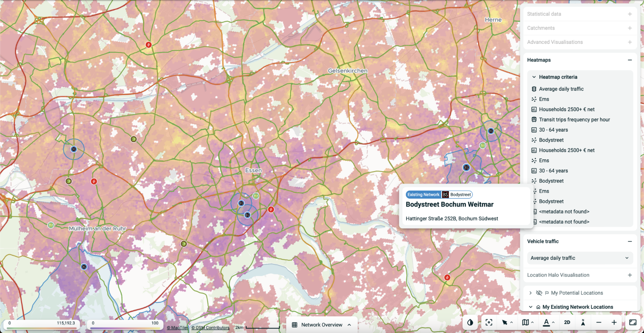
Task: Select the first 30 - 64 years criterion
Action: point(553,130)
